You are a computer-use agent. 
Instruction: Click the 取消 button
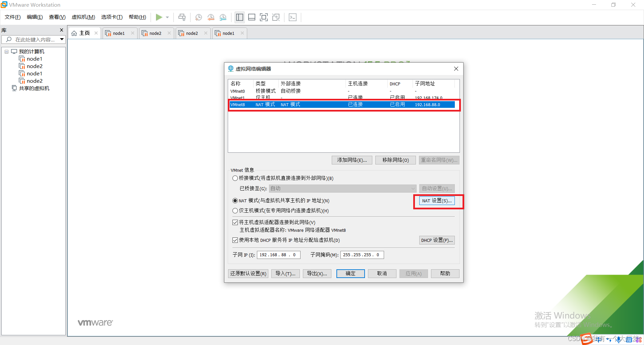(382, 274)
